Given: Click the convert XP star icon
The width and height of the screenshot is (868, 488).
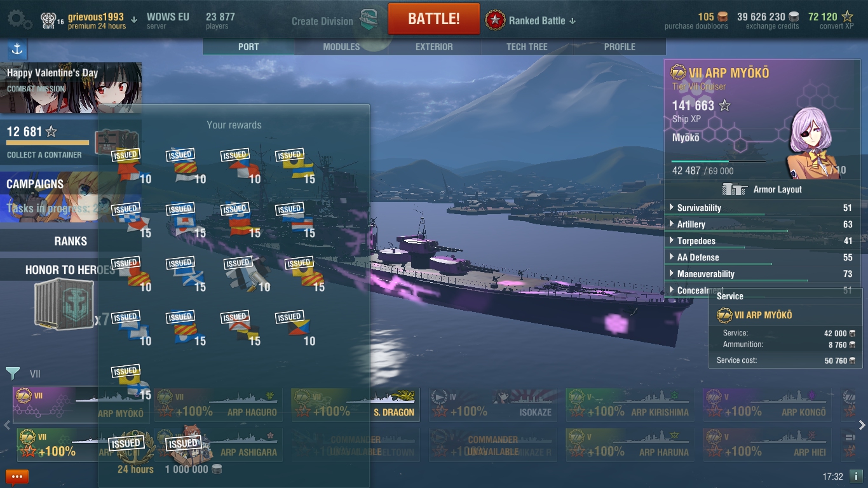Looking at the screenshot, I should tap(848, 17).
